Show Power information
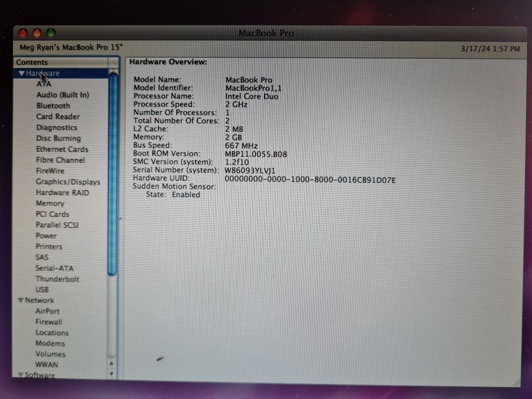532x399 pixels. coord(46,235)
